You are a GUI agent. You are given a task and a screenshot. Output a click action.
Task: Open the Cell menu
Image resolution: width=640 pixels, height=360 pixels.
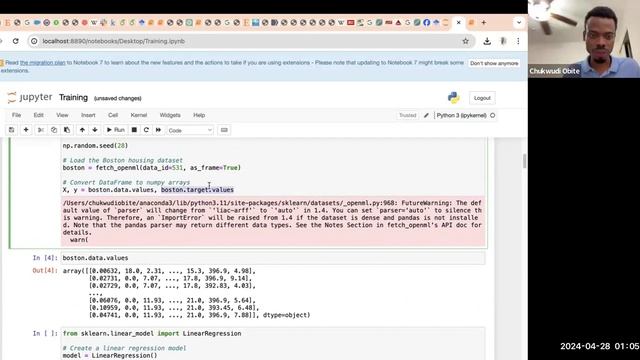click(x=113, y=115)
